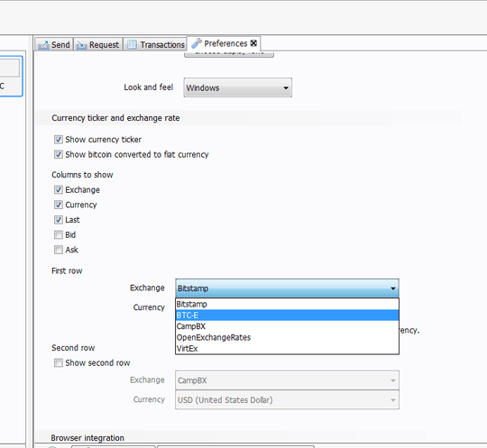Close the Preferences tab
The height and width of the screenshot is (448, 487).
253,43
